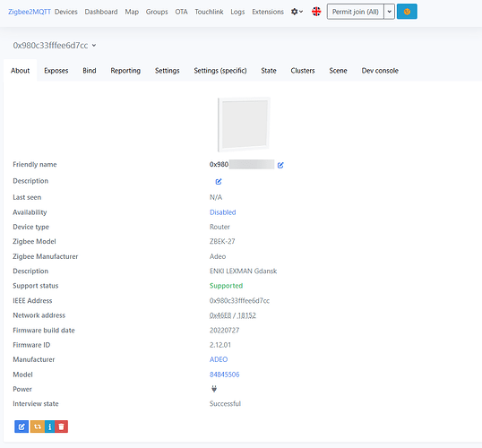
Task: Toggle the theme switch button
Action: click(x=407, y=12)
